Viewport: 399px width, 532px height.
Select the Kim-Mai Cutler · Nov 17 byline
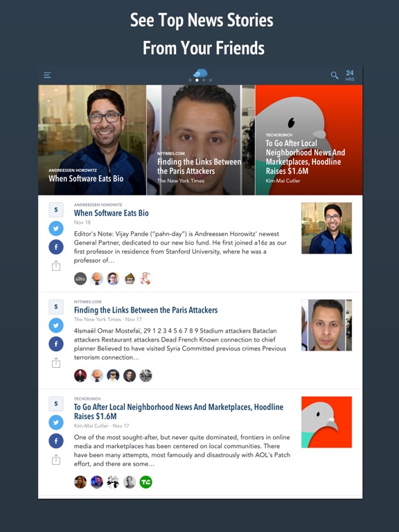click(101, 425)
